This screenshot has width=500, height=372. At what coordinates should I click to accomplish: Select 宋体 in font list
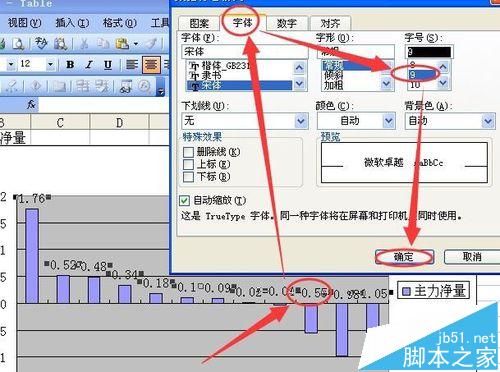coord(239,86)
